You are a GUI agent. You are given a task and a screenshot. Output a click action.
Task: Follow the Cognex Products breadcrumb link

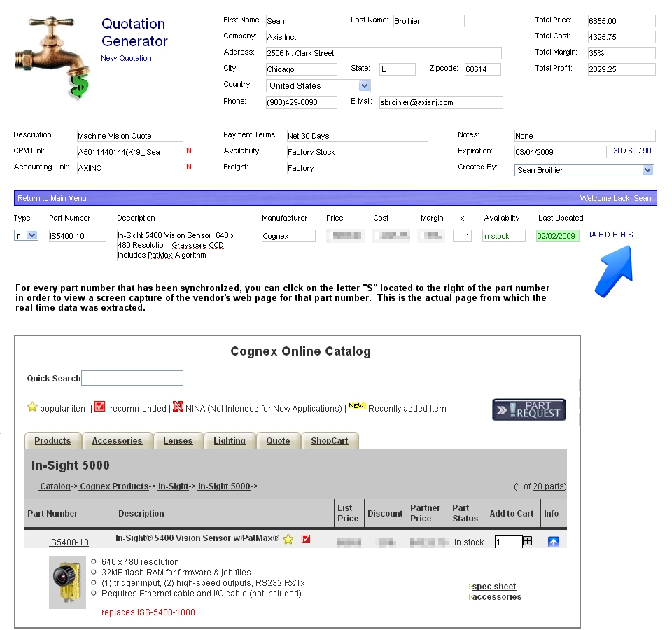tap(114, 486)
